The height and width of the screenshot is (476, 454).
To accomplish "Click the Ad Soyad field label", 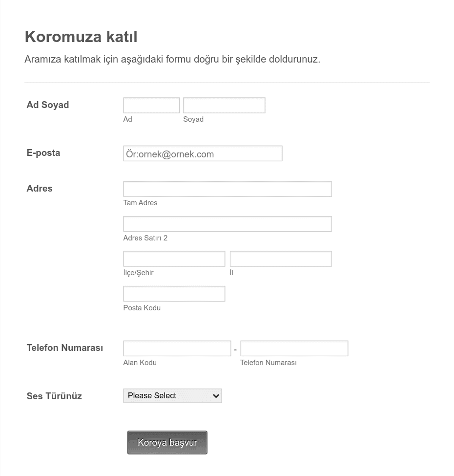I will coord(48,105).
